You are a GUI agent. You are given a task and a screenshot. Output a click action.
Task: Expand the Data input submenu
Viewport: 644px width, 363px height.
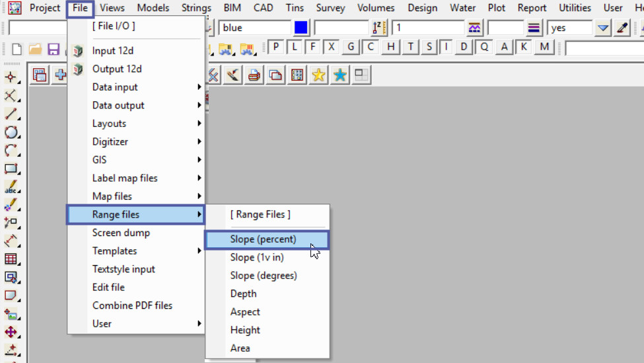tap(136, 87)
